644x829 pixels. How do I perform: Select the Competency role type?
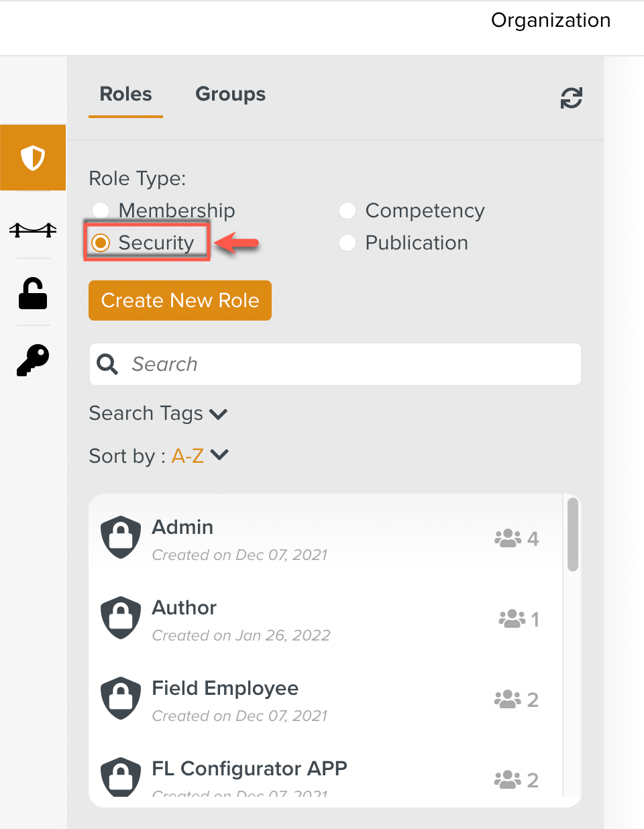(x=347, y=211)
